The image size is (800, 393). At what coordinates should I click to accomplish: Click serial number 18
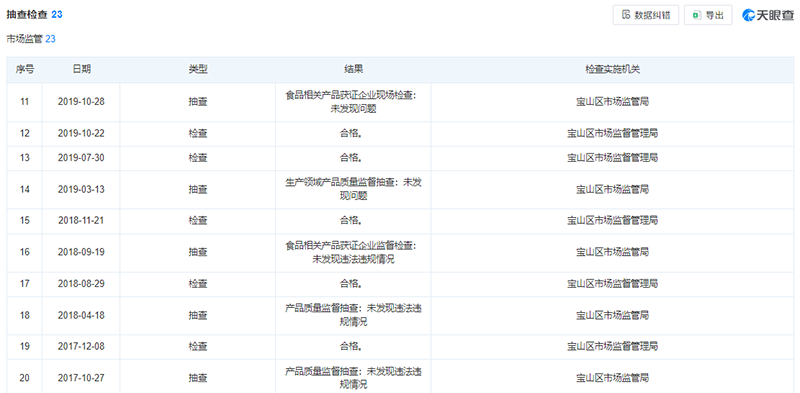(24, 315)
